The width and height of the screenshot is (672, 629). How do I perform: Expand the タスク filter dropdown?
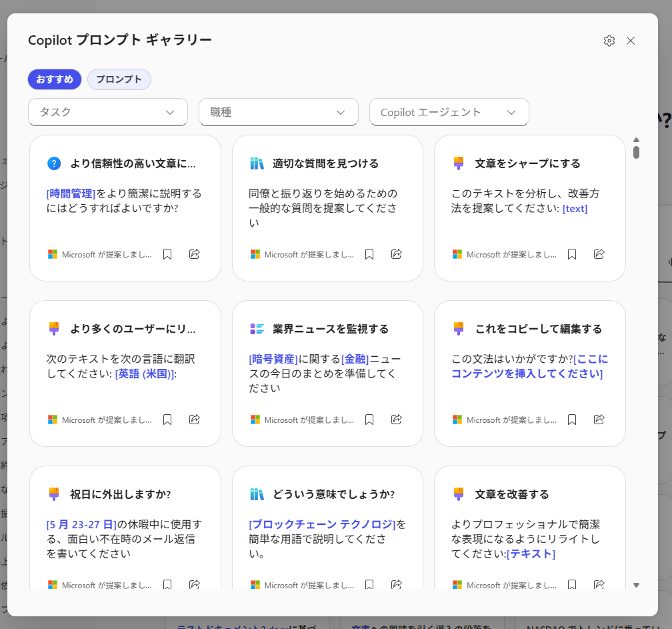[x=107, y=112]
